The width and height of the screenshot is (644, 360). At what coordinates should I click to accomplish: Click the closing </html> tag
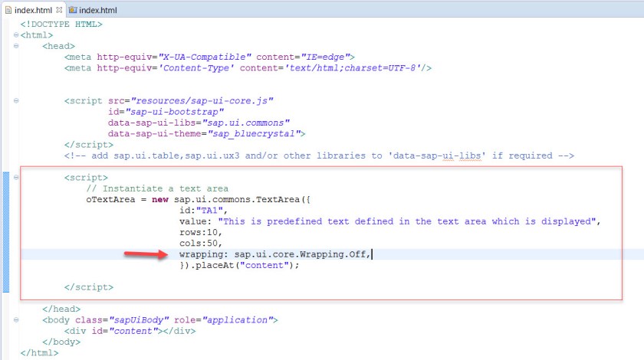pyautogui.click(x=39, y=353)
